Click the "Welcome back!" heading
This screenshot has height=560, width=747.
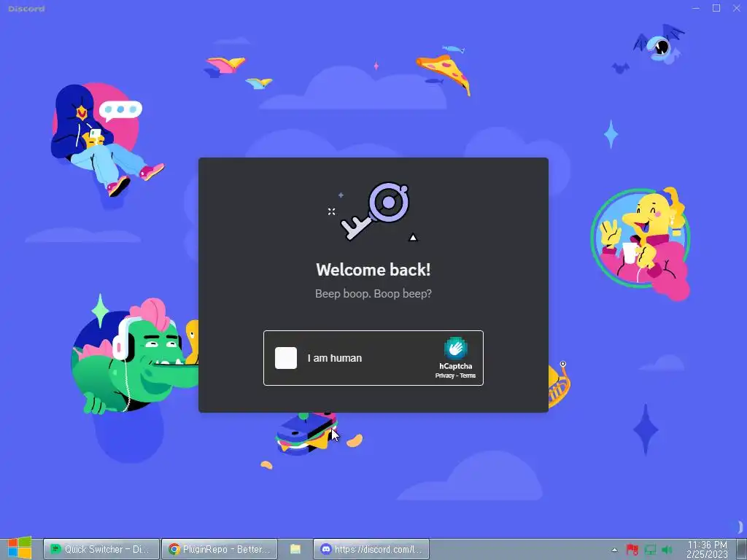click(373, 270)
